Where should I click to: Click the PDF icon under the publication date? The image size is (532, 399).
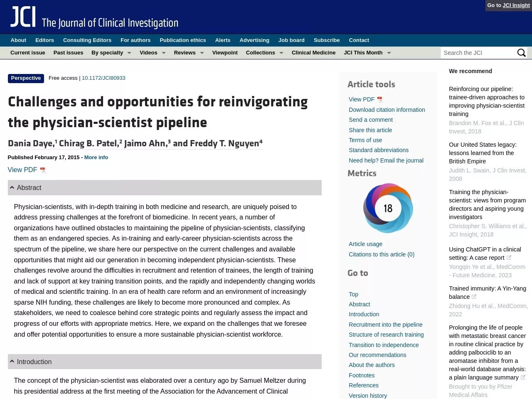coord(43,170)
